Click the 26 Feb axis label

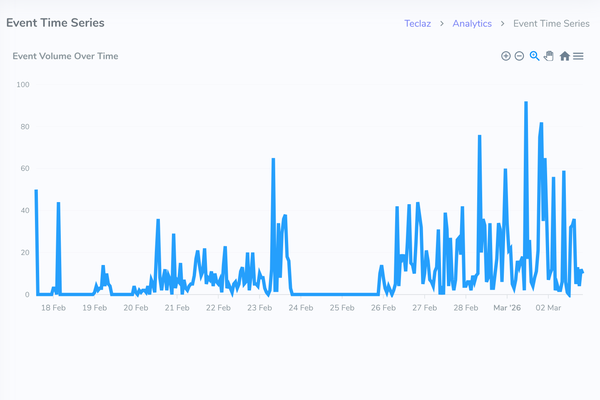383,308
